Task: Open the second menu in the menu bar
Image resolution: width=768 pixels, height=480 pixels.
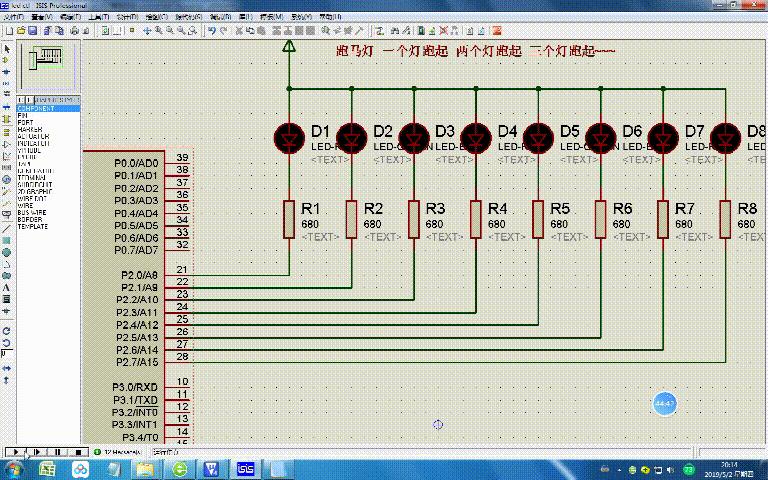Action: point(41,17)
